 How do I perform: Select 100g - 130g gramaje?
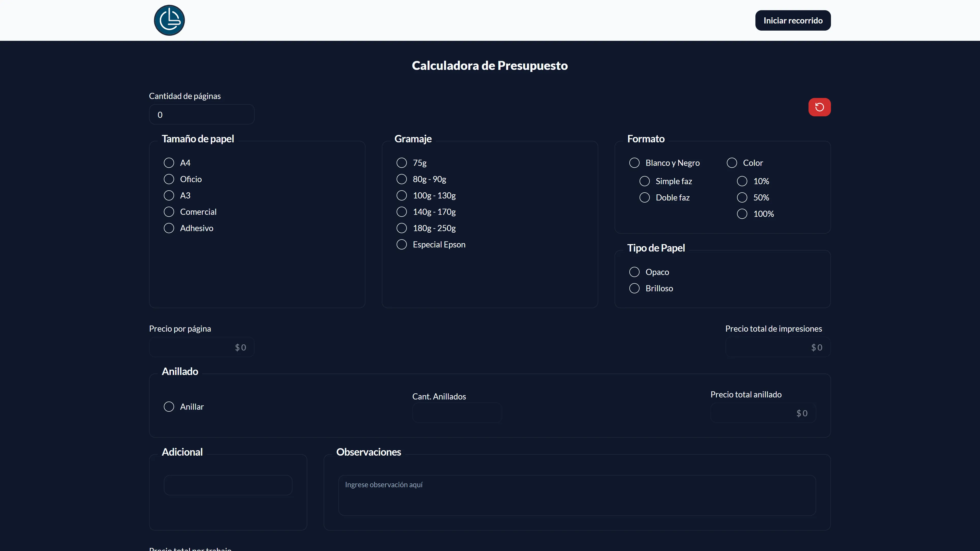401,195
